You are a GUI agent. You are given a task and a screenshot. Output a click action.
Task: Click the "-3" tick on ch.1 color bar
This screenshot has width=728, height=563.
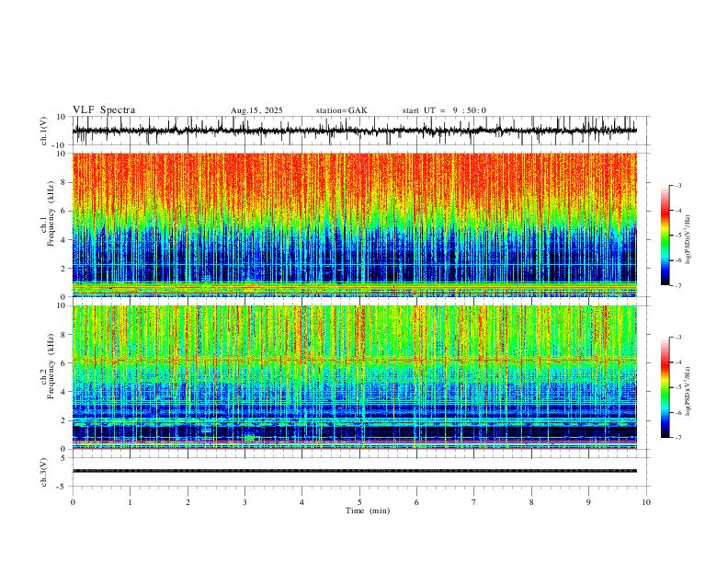pyautogui.click(x=677, y=185)
